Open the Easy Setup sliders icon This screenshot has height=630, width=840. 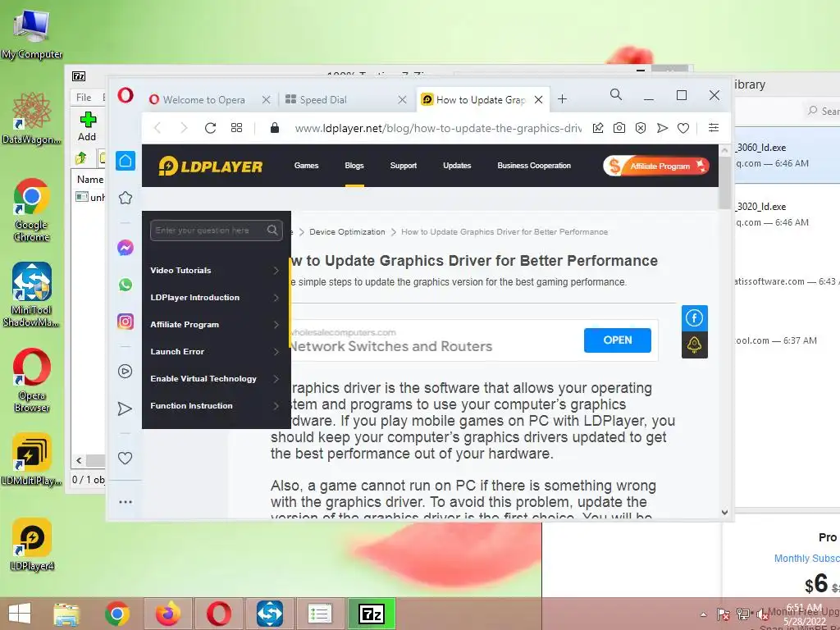pos(714,127)
